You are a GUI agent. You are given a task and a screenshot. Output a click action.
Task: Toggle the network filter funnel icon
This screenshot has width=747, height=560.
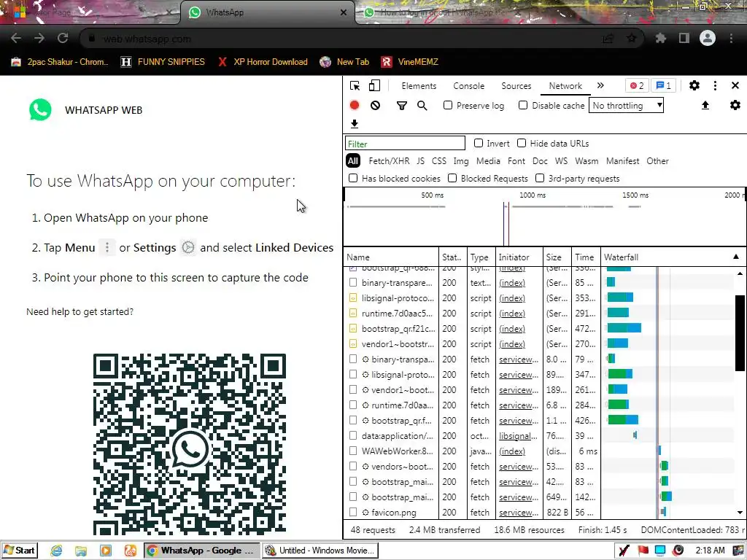point(402,105)
